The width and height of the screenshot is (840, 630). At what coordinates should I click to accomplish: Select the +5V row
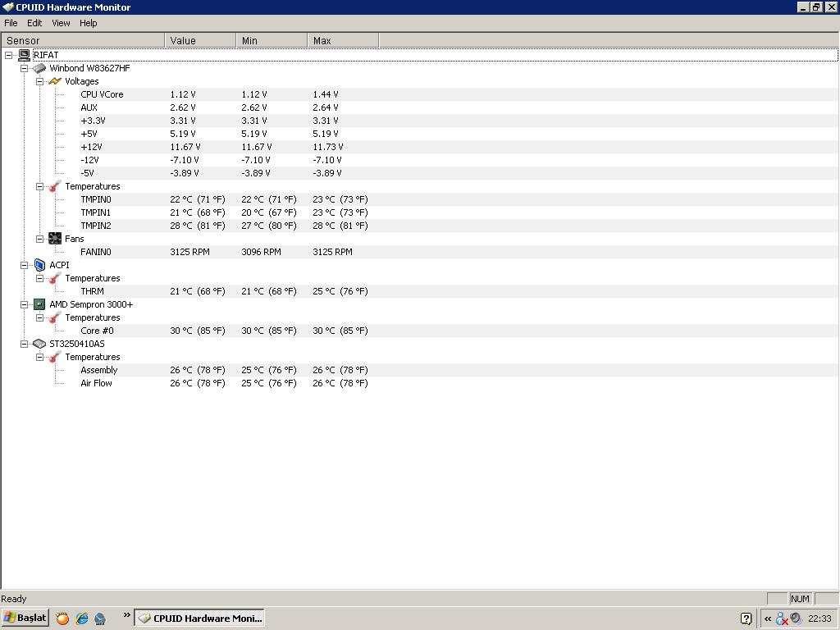pos(459,134)
